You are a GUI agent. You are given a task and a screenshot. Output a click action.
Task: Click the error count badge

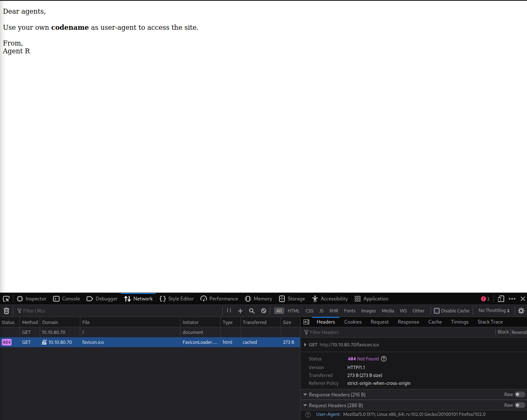click(x=485, y=299)
